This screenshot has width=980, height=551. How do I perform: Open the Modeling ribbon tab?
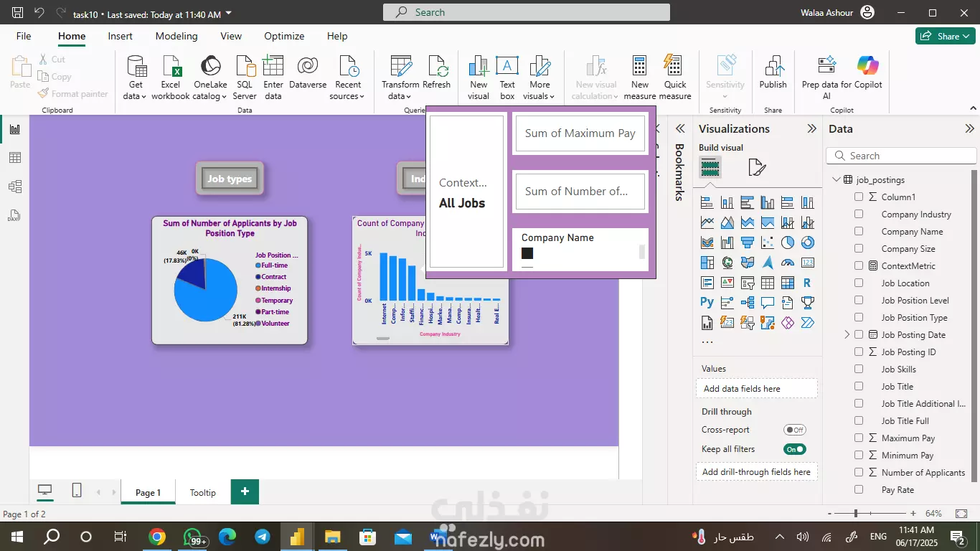click(176, 36)
